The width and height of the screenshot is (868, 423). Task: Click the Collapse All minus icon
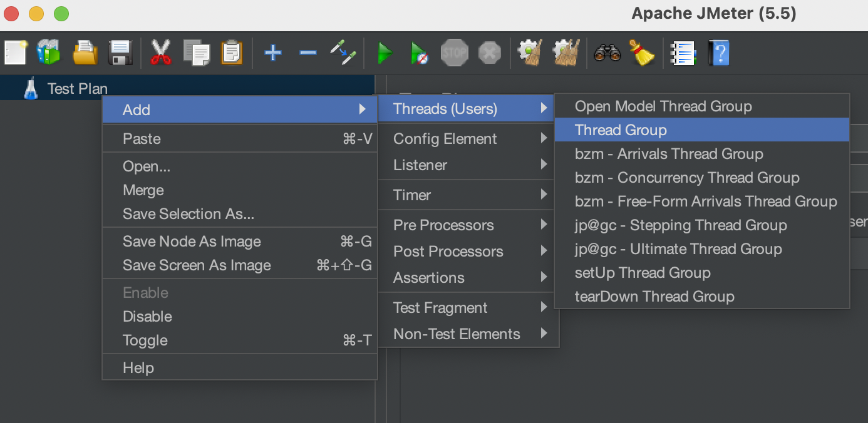307,53
